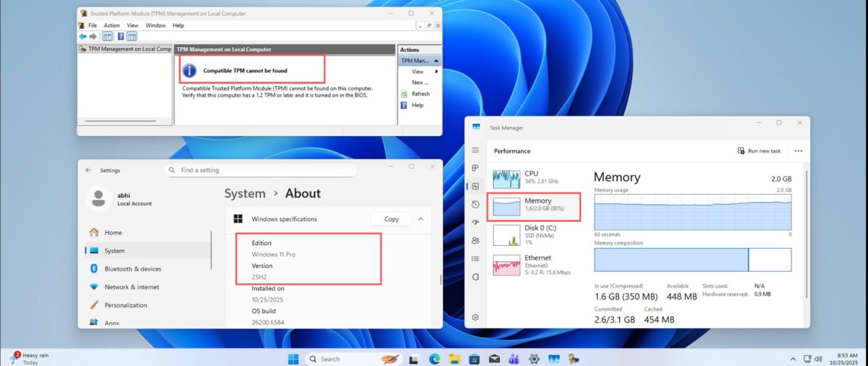Click New ... in TPM Actions pane

pyautogui.click(x=420, y=82)
